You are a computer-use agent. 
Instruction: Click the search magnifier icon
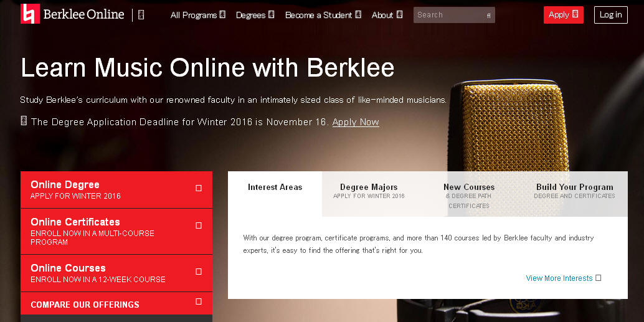click(x=488, y=15)
